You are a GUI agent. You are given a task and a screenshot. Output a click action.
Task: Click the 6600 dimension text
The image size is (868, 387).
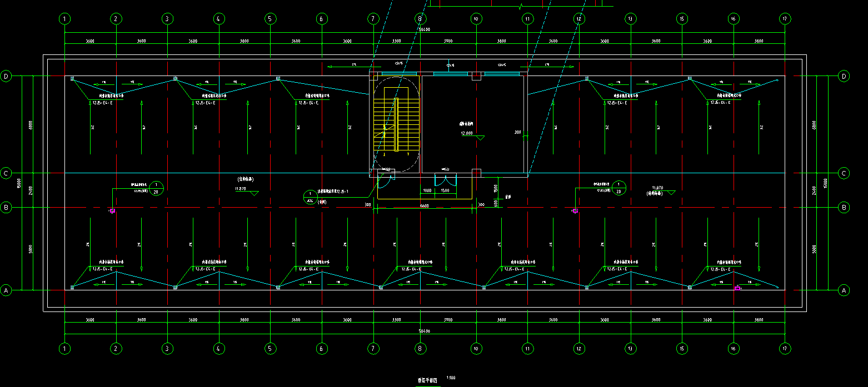(x=425, y=206)
